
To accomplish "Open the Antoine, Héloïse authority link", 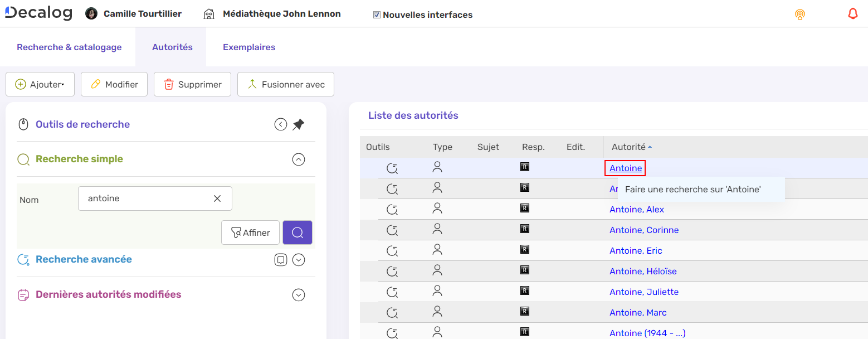I will point(643,271).
